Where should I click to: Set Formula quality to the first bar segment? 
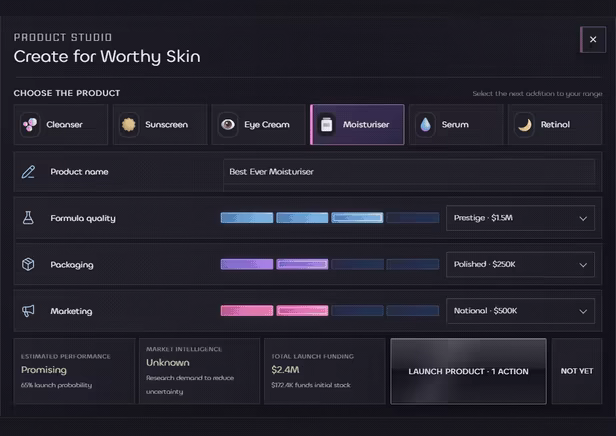[x=247, y=218]
